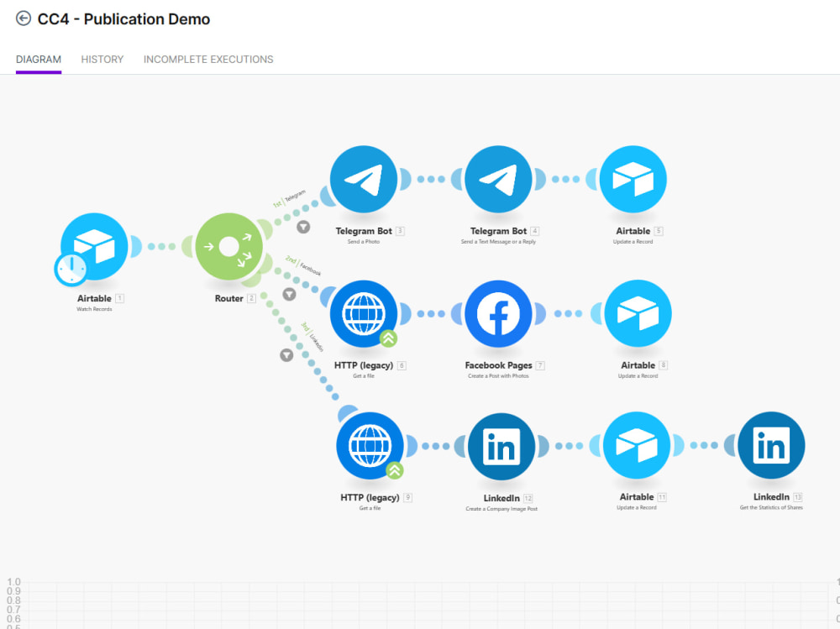
Task: Open LinkedIn Get the Statistics of Shares module
Action: 771,445
